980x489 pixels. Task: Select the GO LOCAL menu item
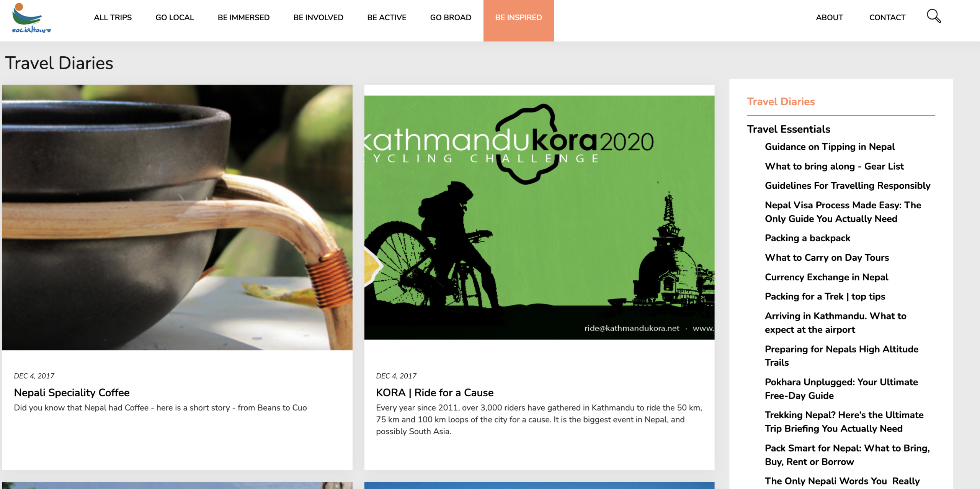175,18
